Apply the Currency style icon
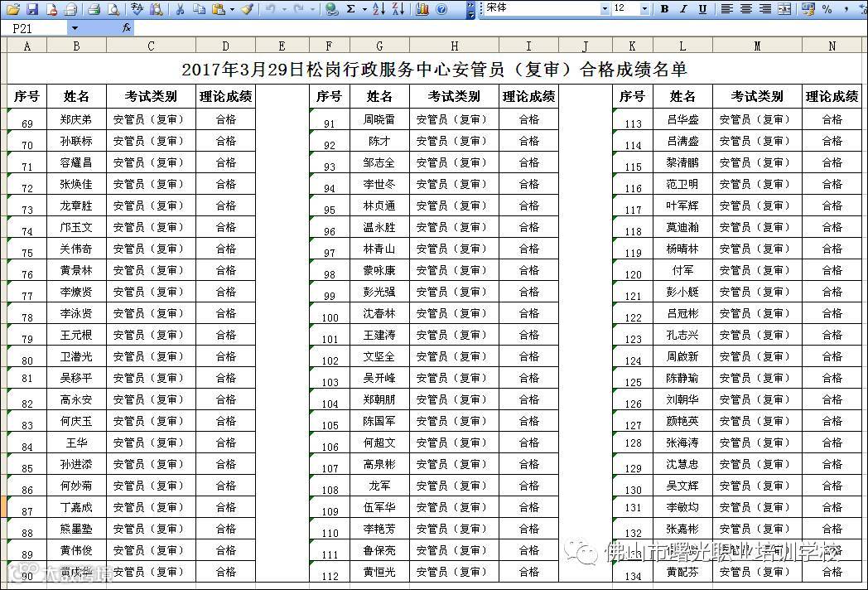The image size is (868, 590). [808, 9]
